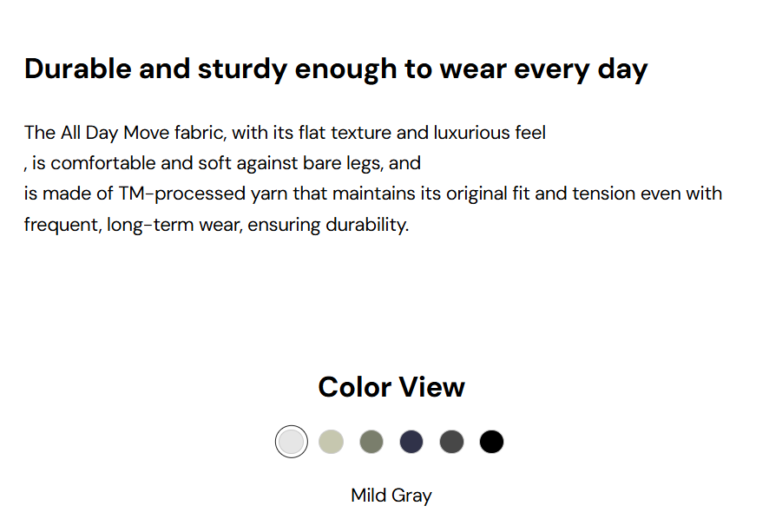Click the text 'TM-processed yarn'

(x=191, y=194)
